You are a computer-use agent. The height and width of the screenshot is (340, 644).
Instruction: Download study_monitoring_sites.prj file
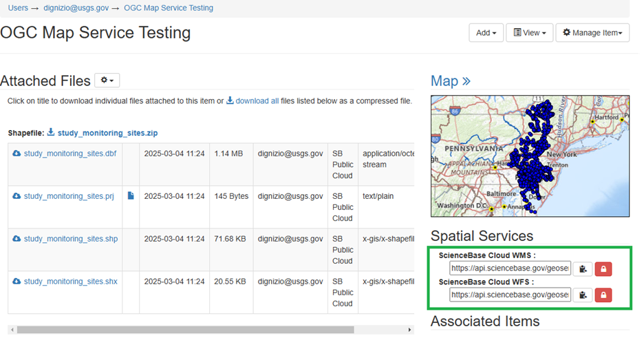pos(69,196)
